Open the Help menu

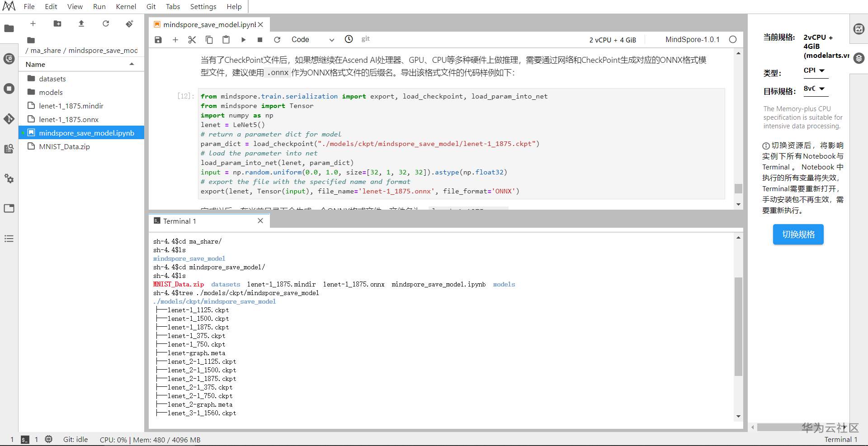(234, 6)
